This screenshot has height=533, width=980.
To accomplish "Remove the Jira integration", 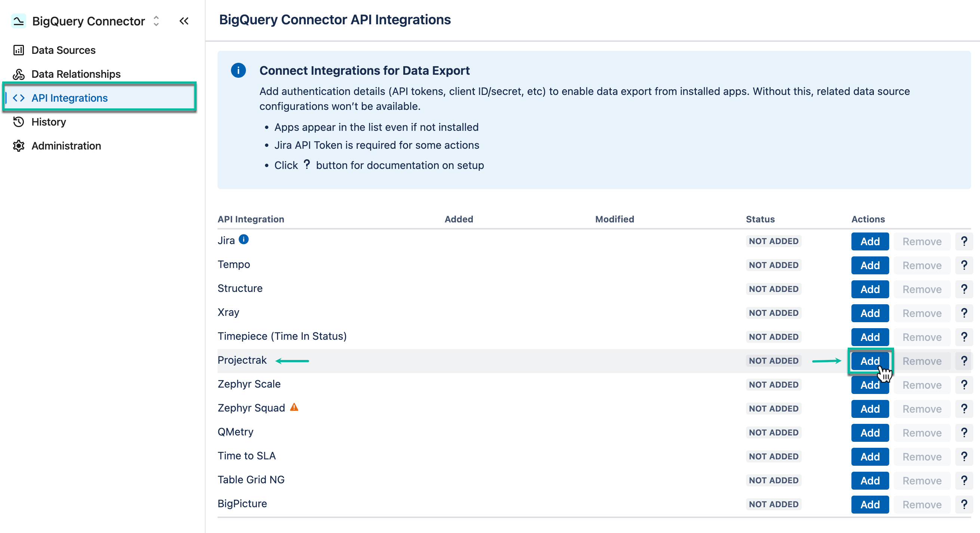I will click(x=922, y=241).
